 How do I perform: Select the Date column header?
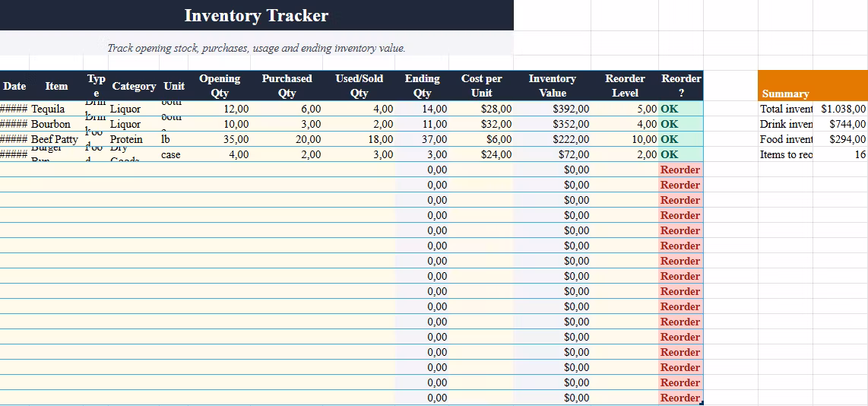click(14, 86)
